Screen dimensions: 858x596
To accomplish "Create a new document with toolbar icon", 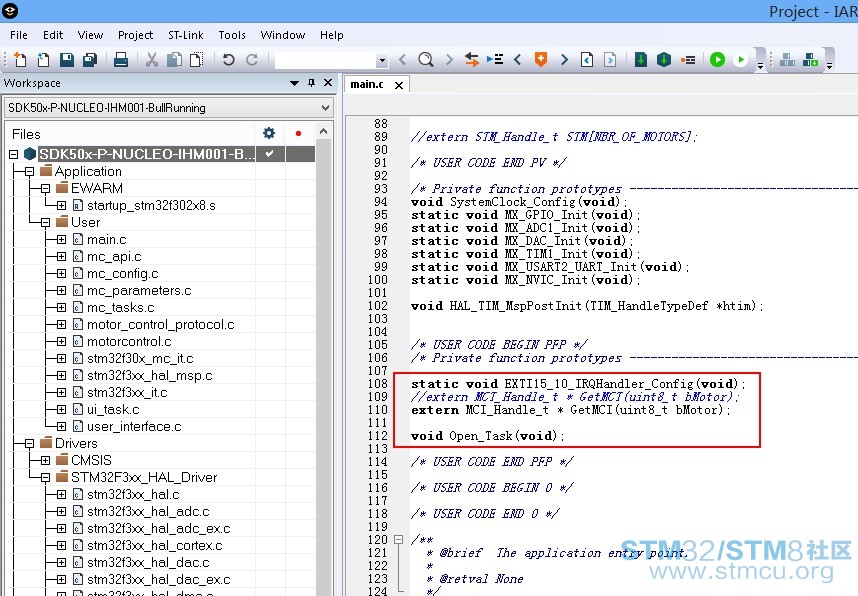I will click(20, 60).
